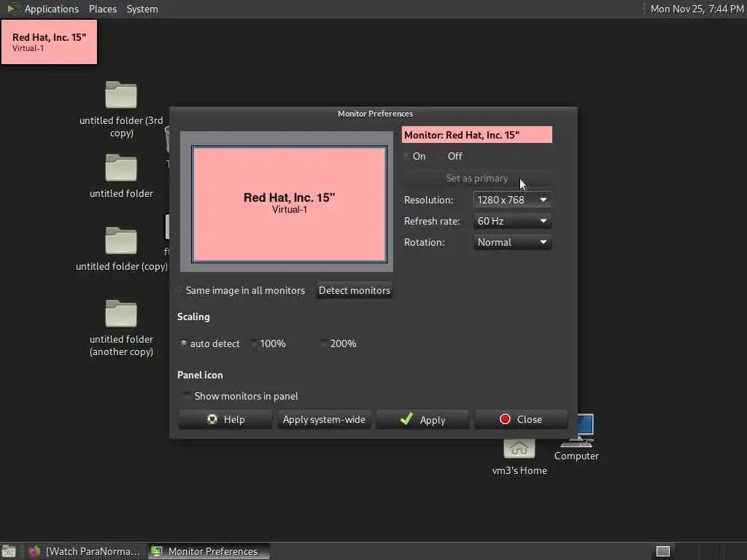
Task: Open the Applications menu
Action: (x=52, y=9)
